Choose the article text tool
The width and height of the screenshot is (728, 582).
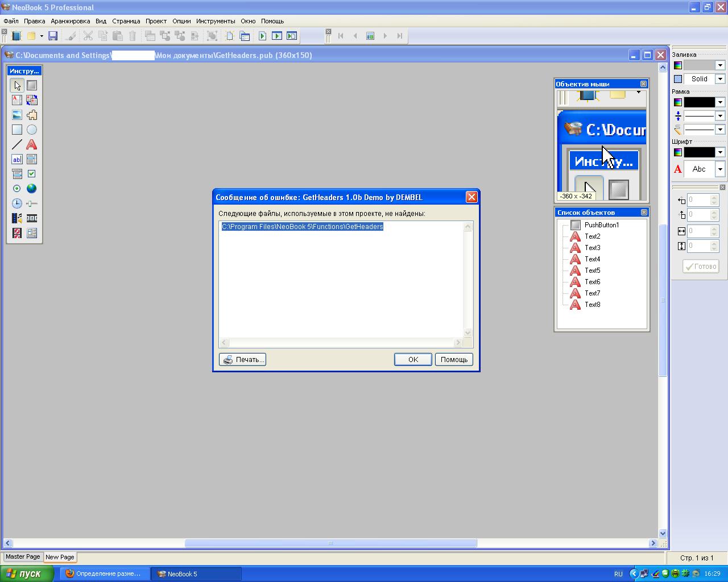click(17, 100)
